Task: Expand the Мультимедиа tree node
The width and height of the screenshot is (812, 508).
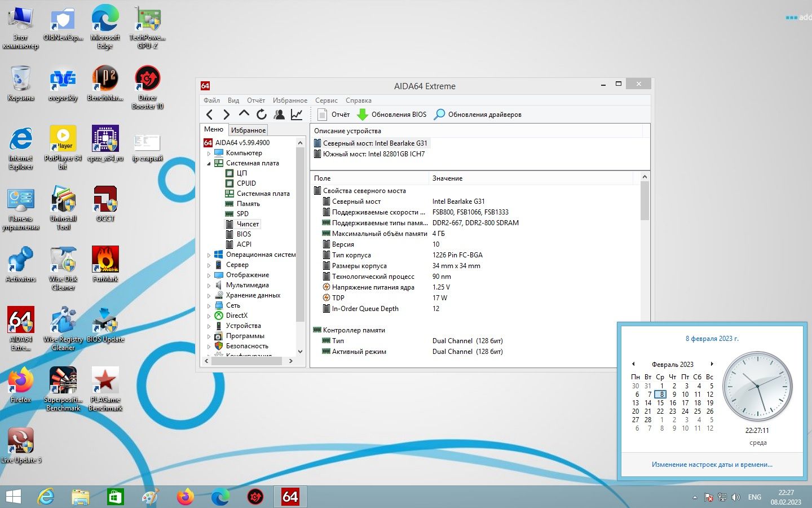Action: pyautogui.click(x=209, y=285)
